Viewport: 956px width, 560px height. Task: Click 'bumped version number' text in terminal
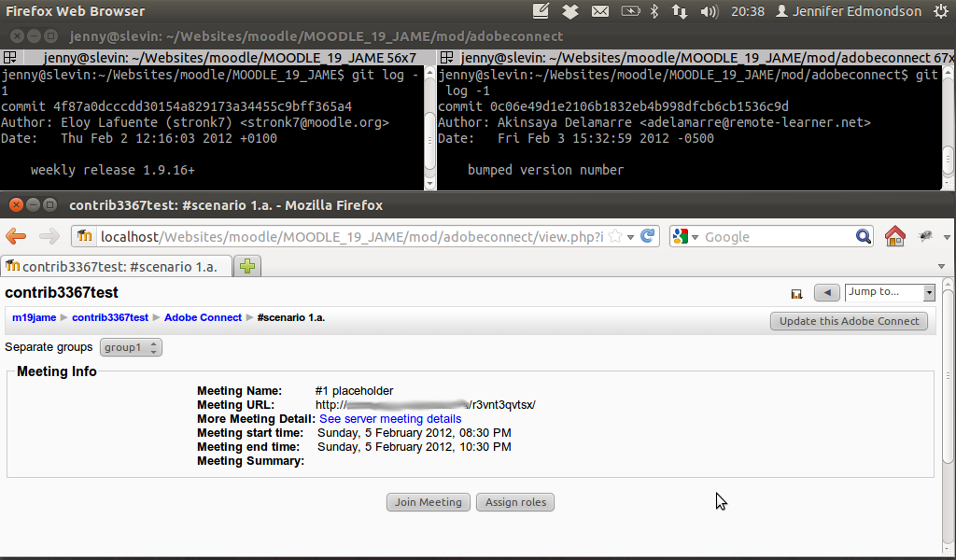pos(545,170)
